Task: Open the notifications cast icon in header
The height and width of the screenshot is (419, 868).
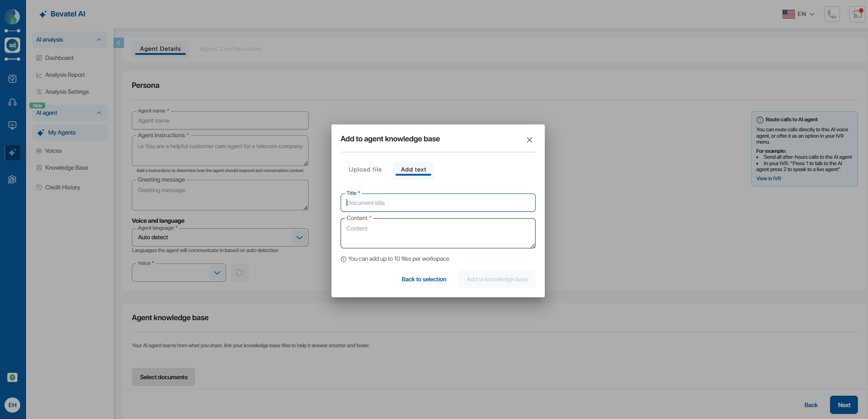Action: click(857, 14)
